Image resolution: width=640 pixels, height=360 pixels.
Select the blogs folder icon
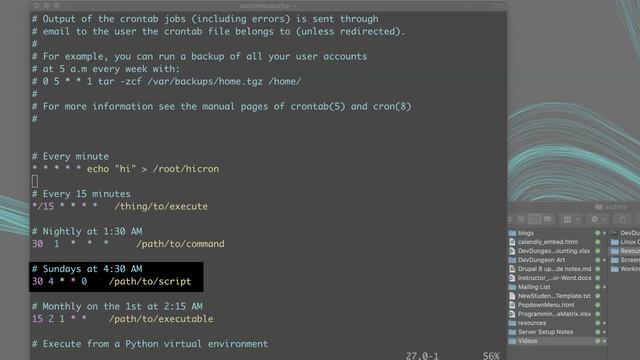(512, 233)
